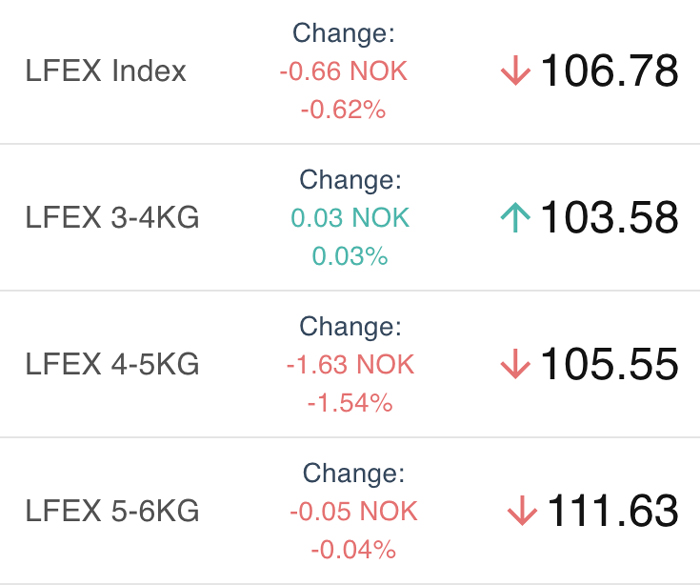The width and height of the screenshot is (700, 585).
Task: Click the -1.63 NOK change value
Action: (350, 364)
